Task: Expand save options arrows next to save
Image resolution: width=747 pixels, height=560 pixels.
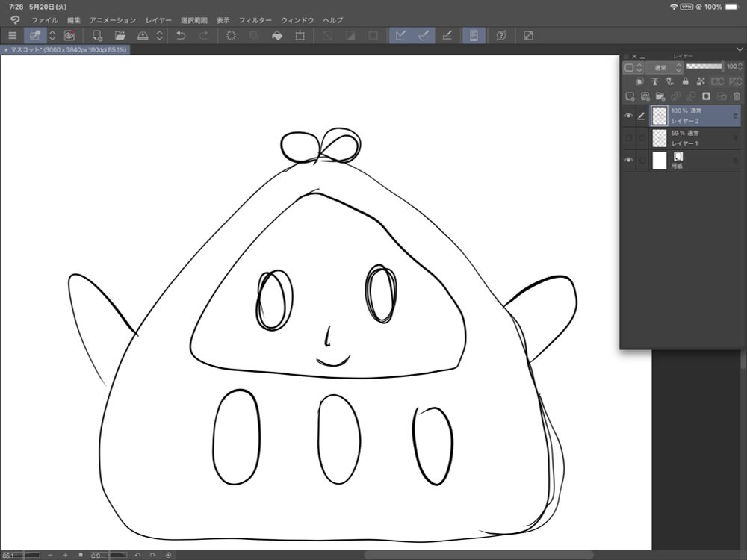Action: click(160, 36)
